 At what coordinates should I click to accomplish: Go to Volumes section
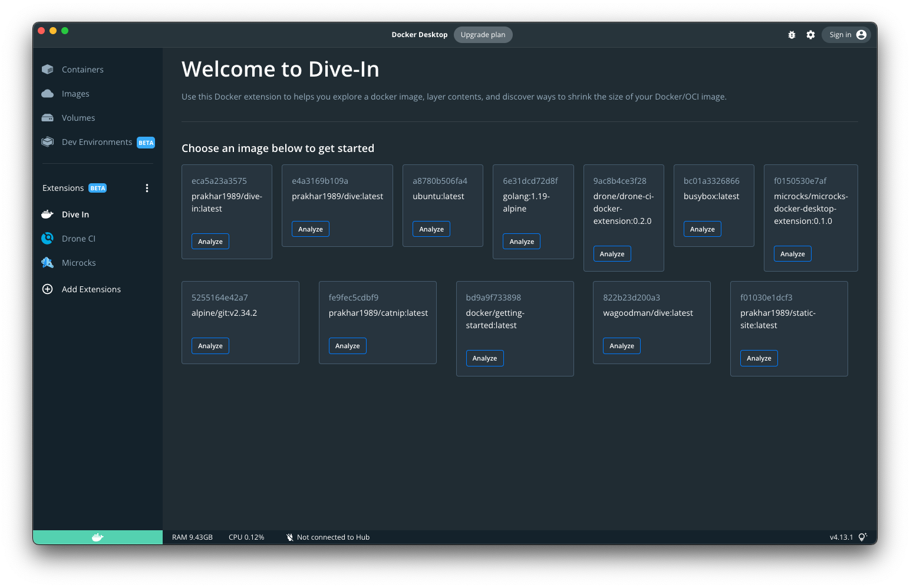pos(78,118)
